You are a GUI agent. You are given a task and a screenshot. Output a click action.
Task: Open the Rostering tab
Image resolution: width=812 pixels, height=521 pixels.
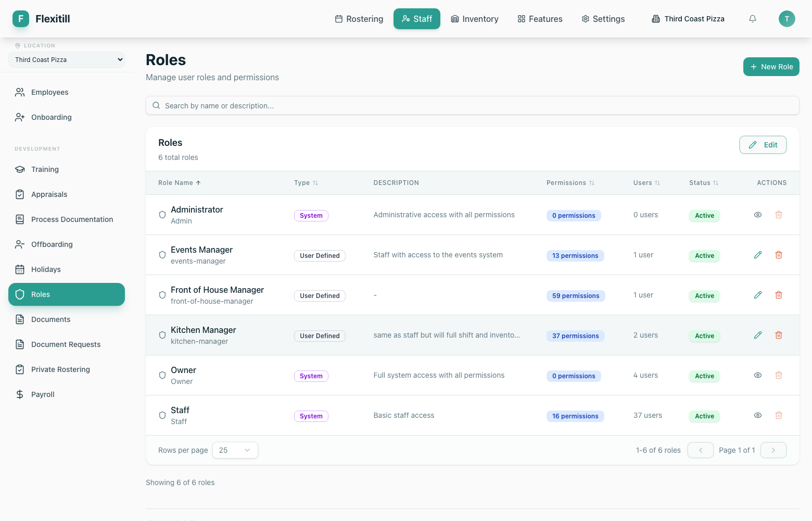(359, 19)
